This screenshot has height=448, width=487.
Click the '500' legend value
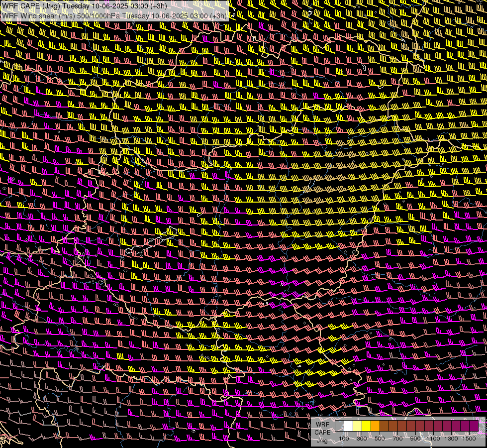point(380,439)
